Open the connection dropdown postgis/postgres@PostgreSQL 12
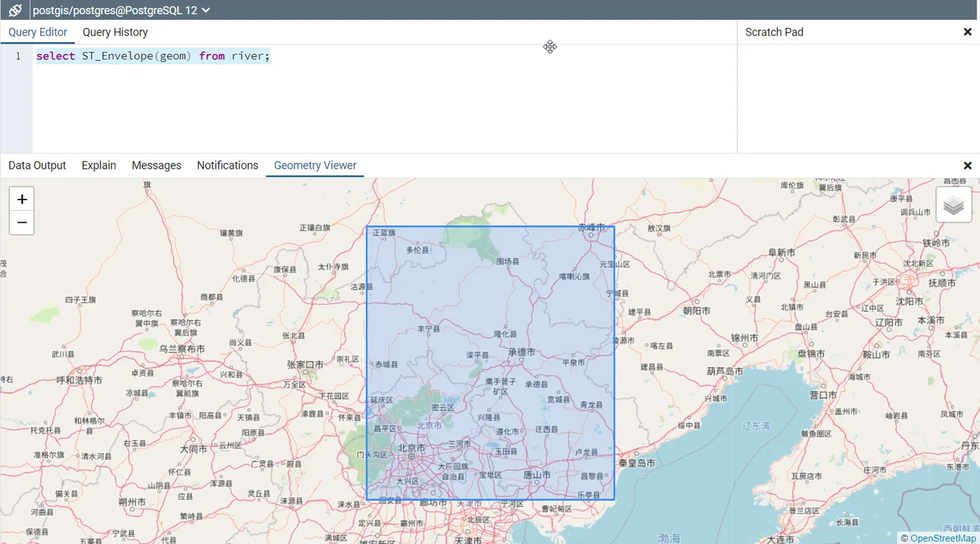Image resolution: width=980 pixels, height=544 pixels. [122, 10]
